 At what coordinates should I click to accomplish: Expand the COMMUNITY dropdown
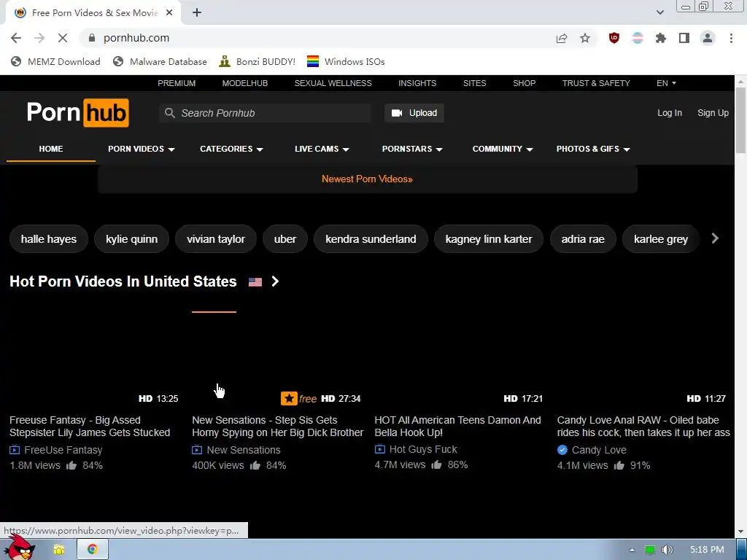503,149
